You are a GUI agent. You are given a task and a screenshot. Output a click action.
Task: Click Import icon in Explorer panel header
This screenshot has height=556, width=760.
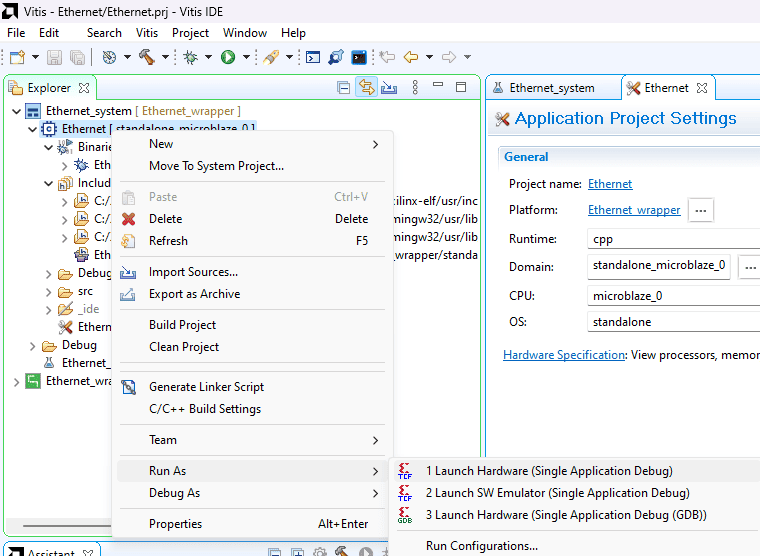[x=389, y=88]
